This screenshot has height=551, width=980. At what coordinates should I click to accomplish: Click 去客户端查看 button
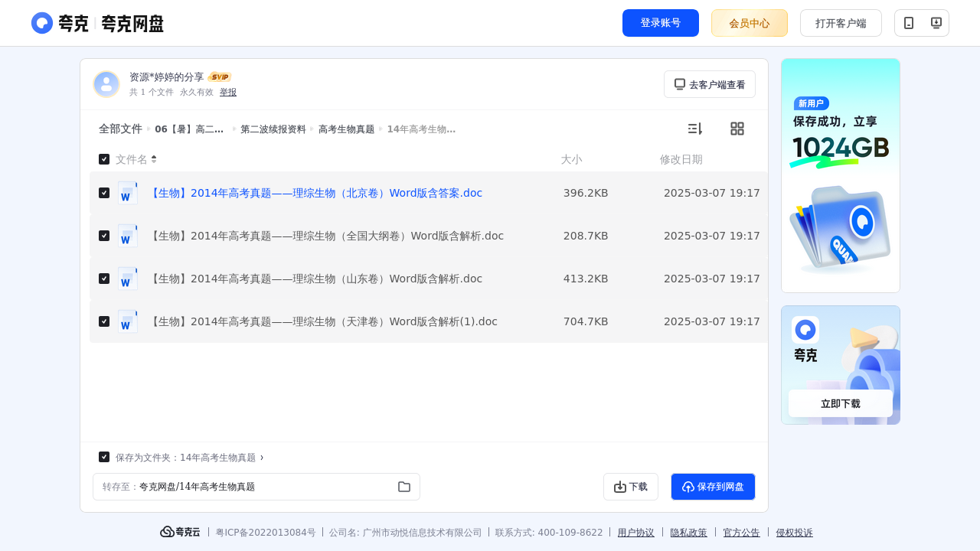[710, 84]
